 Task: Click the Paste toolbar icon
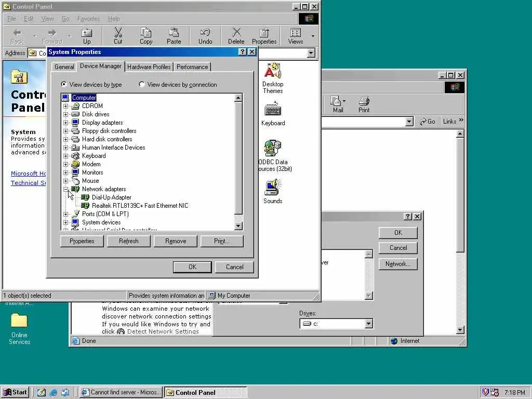(x=174, y=36)
